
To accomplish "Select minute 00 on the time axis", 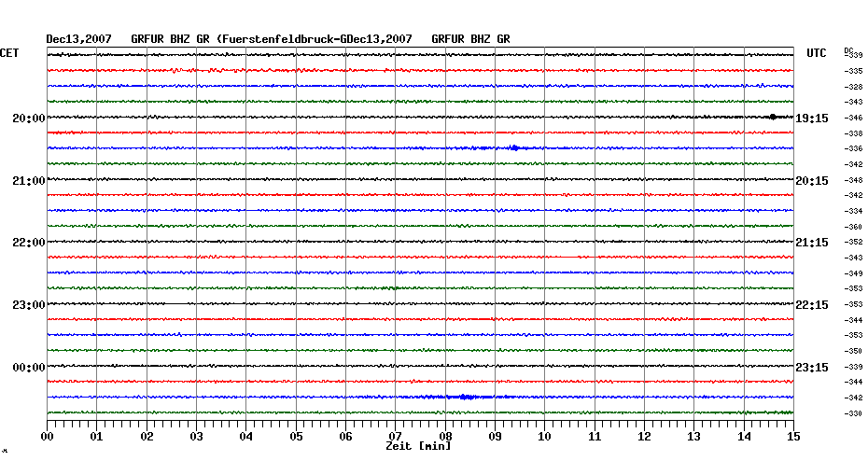I will pyautogui.click(x=47, y=436).
